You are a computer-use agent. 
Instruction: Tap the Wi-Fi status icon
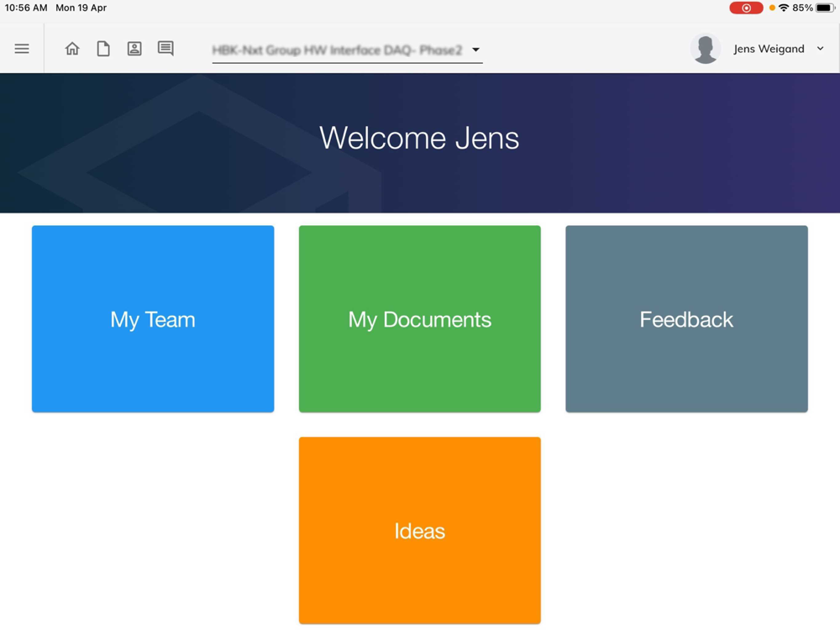pos(784,8)
